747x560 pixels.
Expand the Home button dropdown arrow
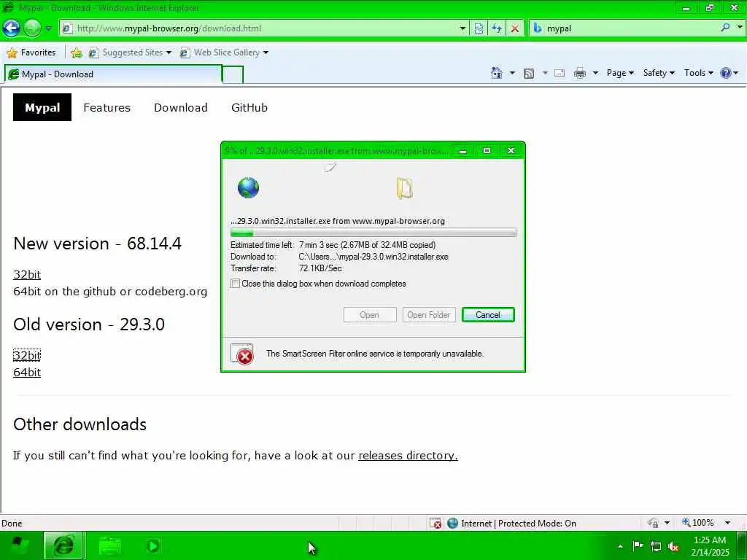pos(512,73)
